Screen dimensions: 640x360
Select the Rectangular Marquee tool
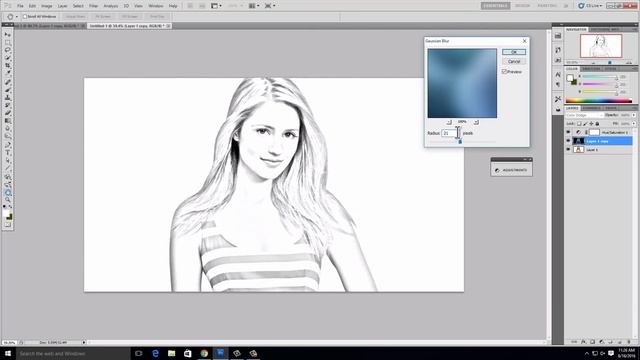[8, 42]
